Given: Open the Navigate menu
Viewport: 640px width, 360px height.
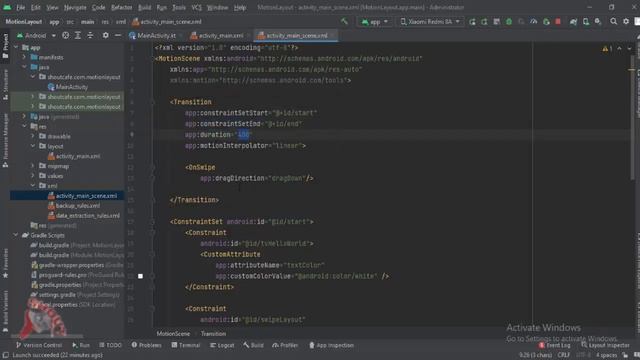Looking at the screenshot, I should pos(75,7).
